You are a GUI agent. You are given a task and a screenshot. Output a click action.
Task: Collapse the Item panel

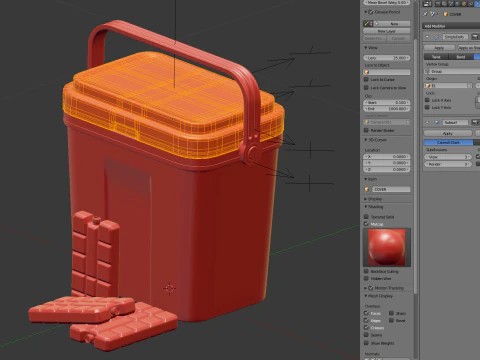[366, 179]
